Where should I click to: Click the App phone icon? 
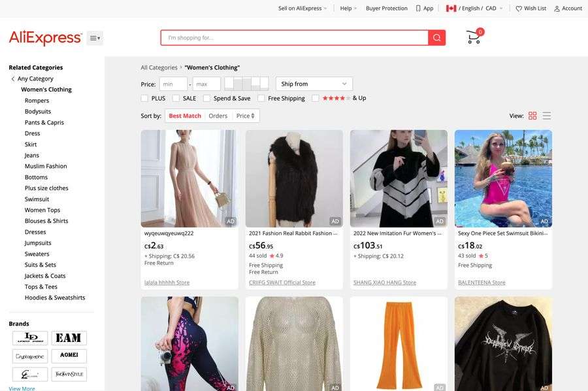pos(418,8)
